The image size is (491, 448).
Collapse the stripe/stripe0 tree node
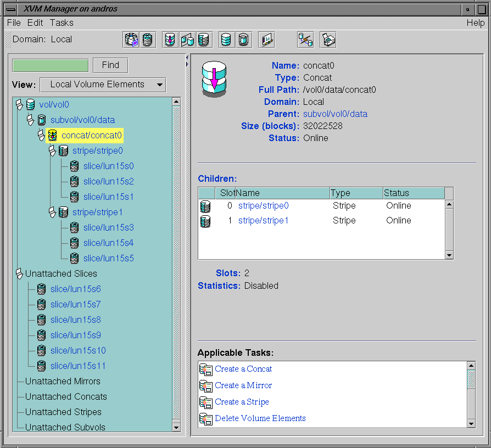tap(52, 150)
